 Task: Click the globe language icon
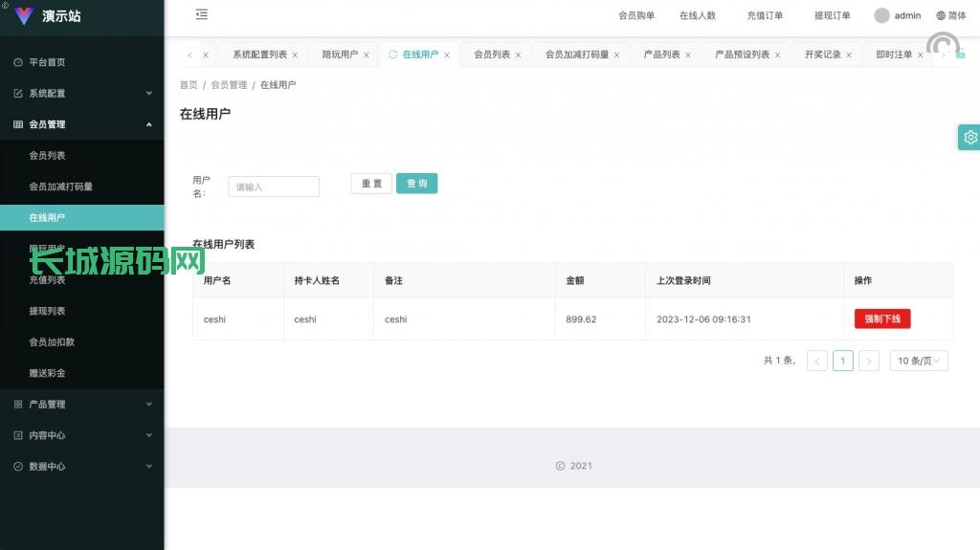[x=941, y=15]
